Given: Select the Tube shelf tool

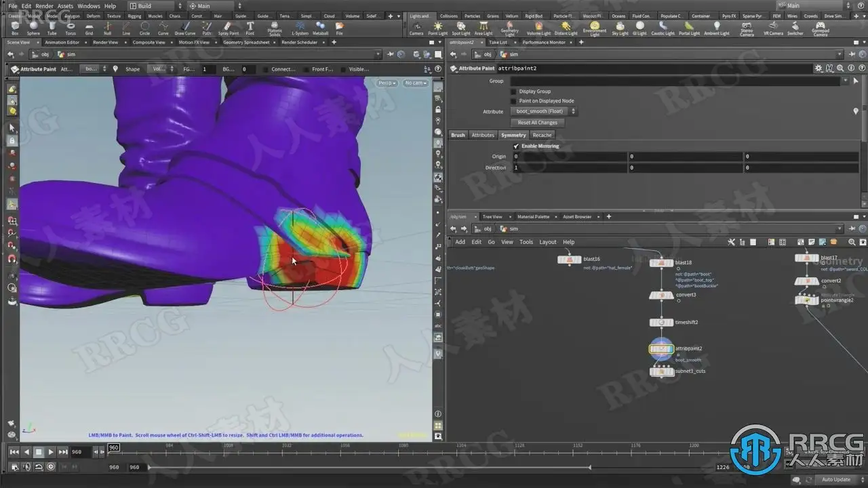Looking at the screenshot, I should [x=52, y=28].
